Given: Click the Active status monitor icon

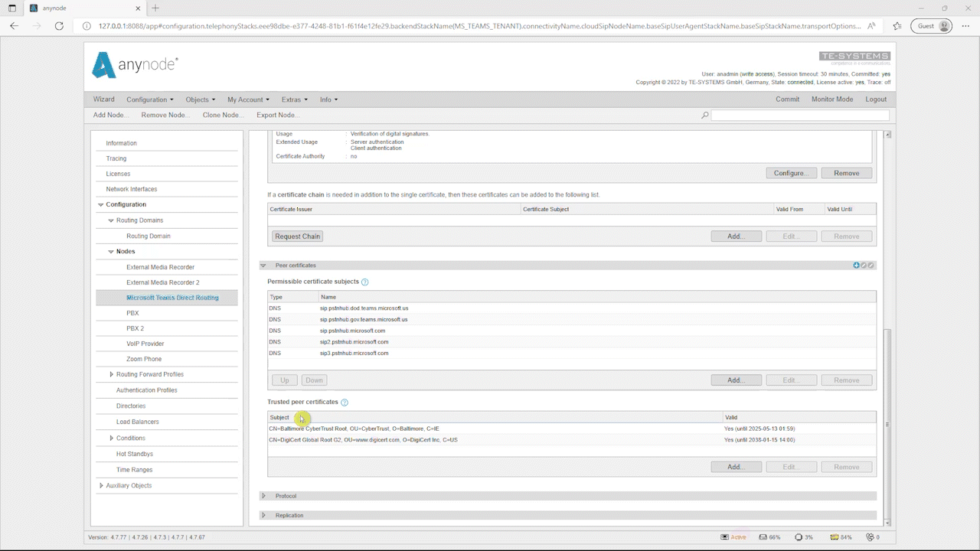Looking at the screenshot, I should pyautogui.click(x=725, y=537).
